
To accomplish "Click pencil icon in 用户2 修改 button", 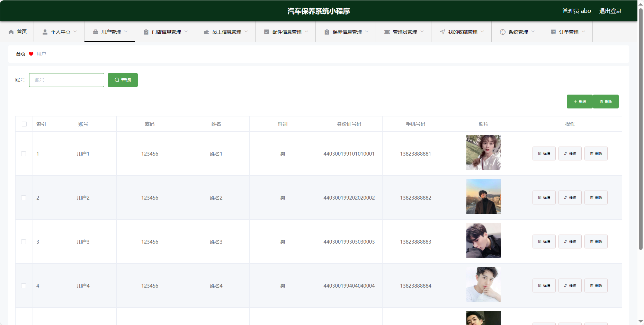I will [566, 198].
